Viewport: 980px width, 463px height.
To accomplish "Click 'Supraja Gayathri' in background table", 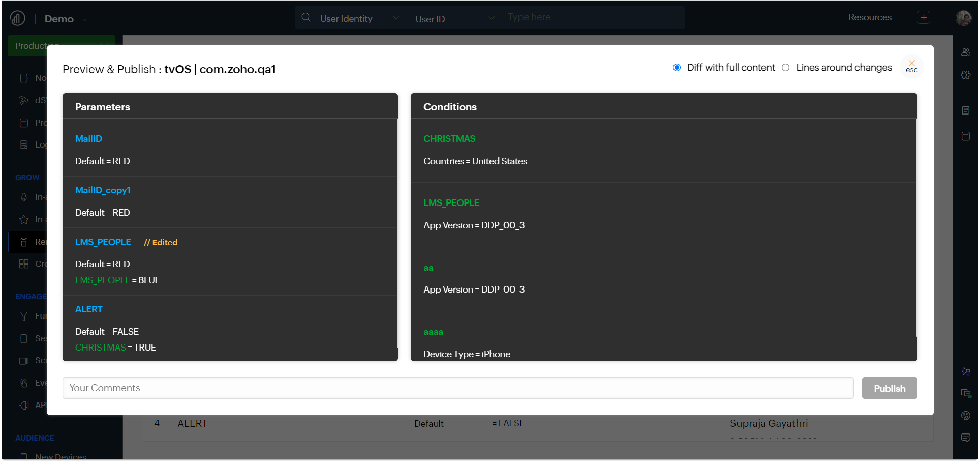I will click(x=769, y=423).
